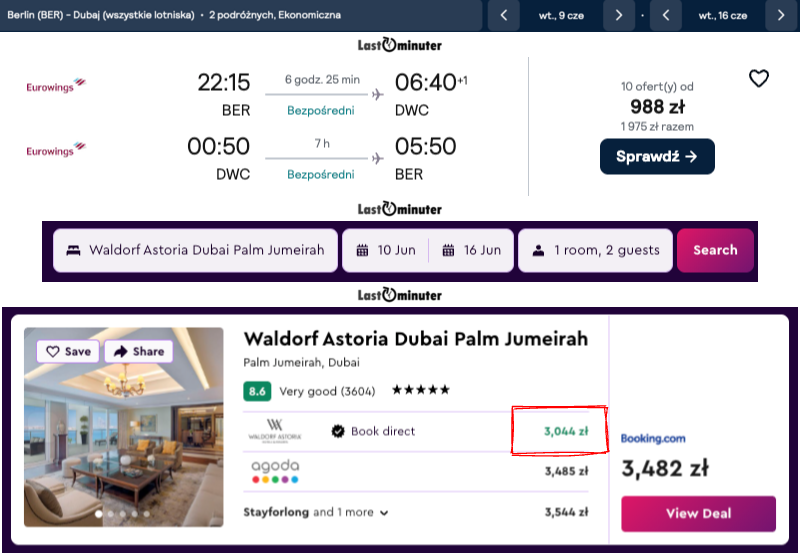Image resolution: width=800 pixels, height=553 pixels.
Task: Open the Waldorf Astoria Dubai Palm Jumeirah title
Action: tap(415, 339)
